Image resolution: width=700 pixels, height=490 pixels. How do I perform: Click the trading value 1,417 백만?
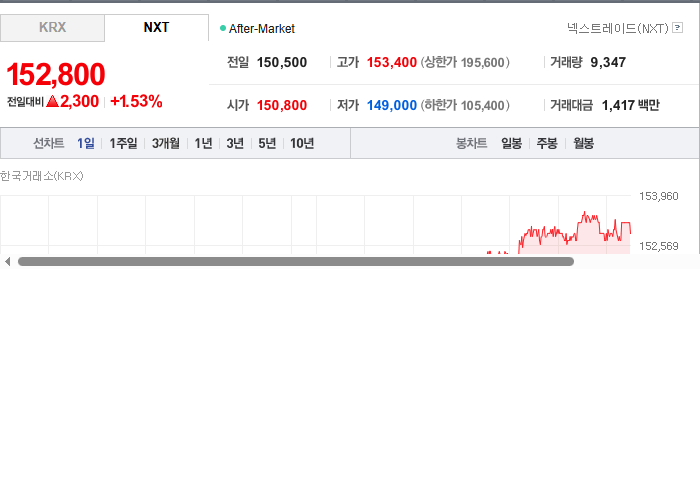tap(630, 105)
